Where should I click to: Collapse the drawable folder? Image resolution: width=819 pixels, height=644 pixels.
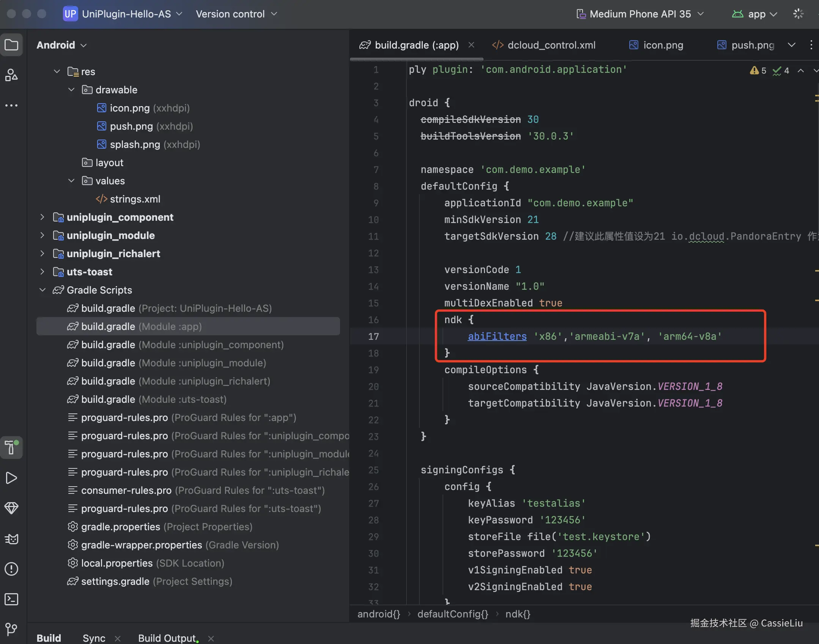point(71,90)
